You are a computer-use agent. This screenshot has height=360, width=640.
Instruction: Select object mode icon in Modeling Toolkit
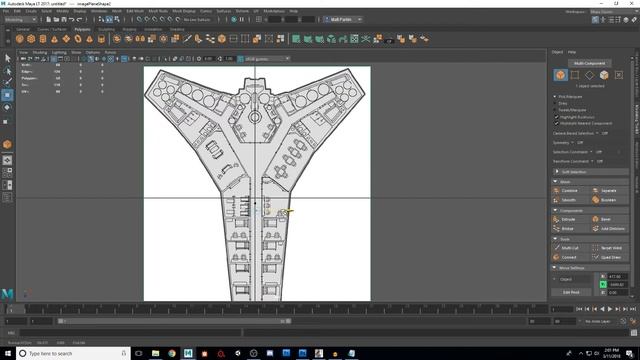[x=560, y=75]
